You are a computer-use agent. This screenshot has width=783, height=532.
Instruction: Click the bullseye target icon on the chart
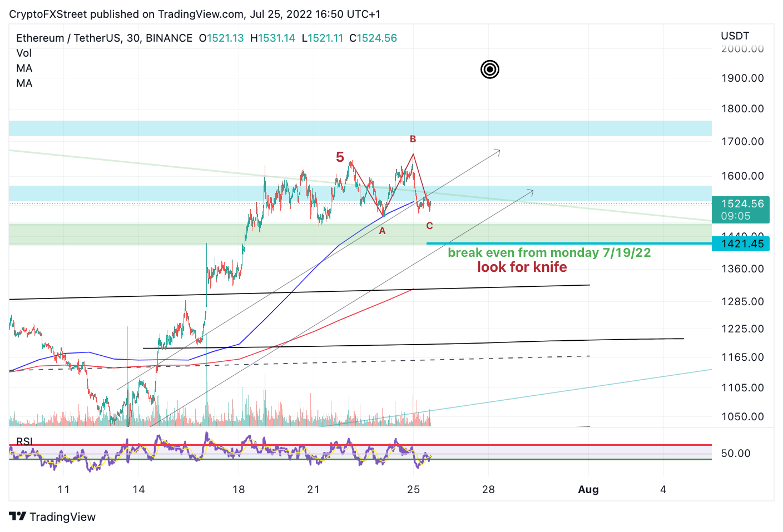coord(489,69)
